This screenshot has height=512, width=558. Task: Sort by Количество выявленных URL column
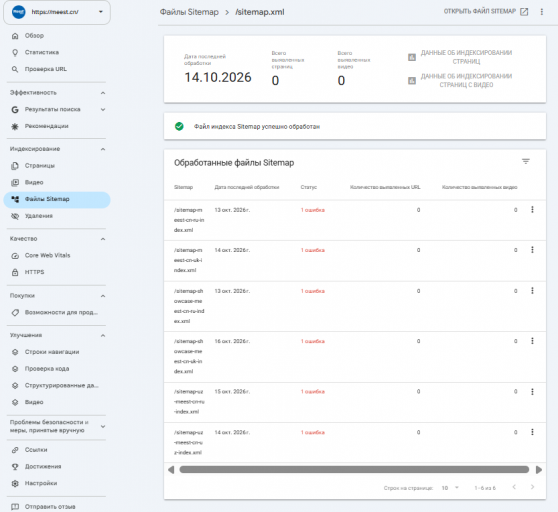[x=385, y=187]
